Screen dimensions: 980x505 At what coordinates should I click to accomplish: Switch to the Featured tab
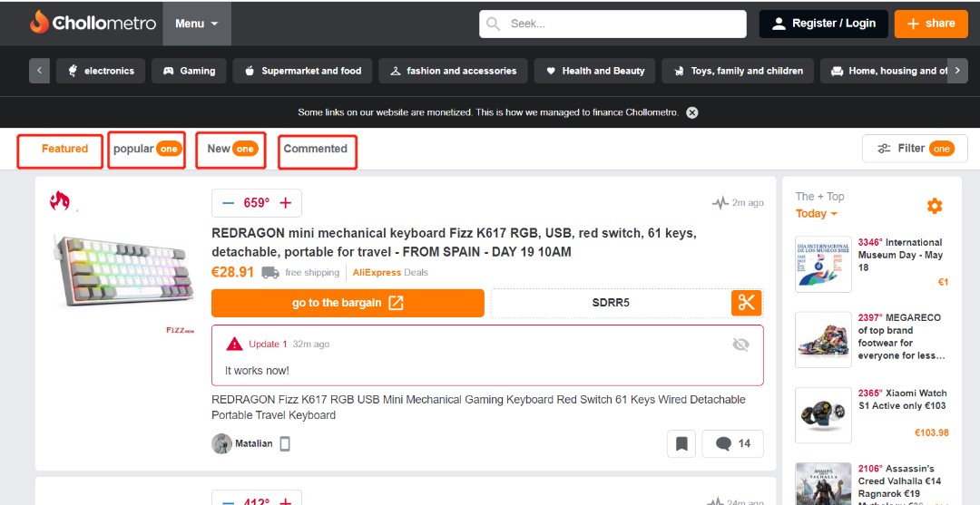tap(64, 149)
